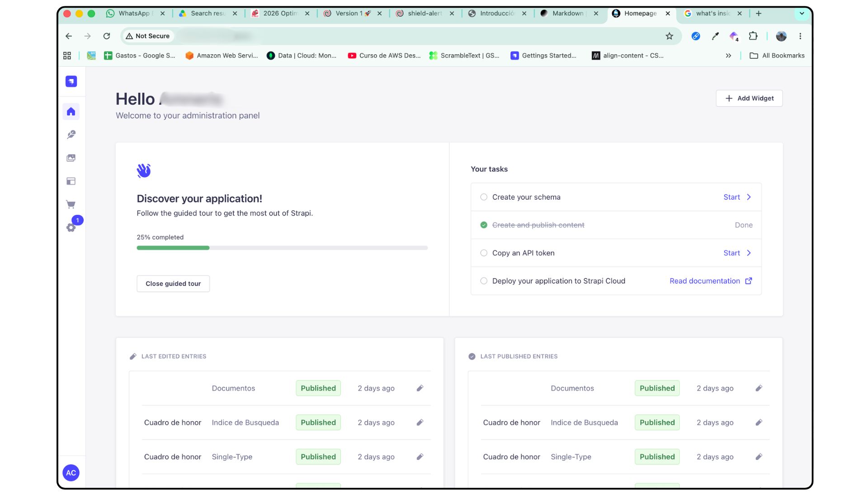The width and height of the screenshot is (868, 497).
Task: Open the AC user avatar menu
Action: (71, 473)
